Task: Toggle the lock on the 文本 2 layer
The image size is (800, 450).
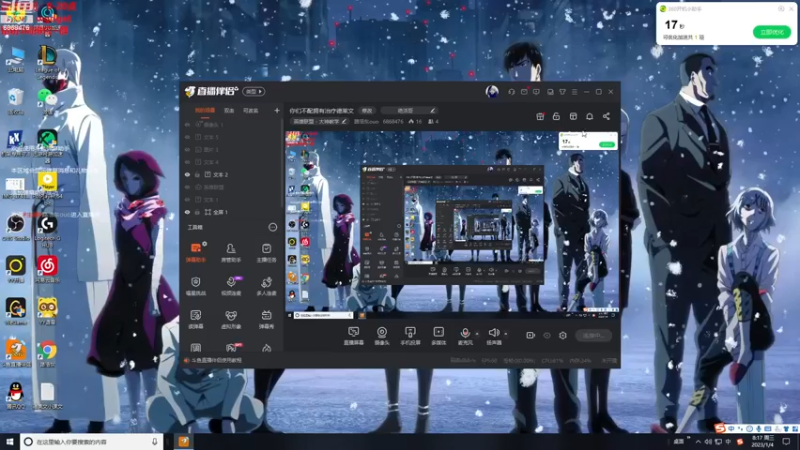Action: click(197, 174)
